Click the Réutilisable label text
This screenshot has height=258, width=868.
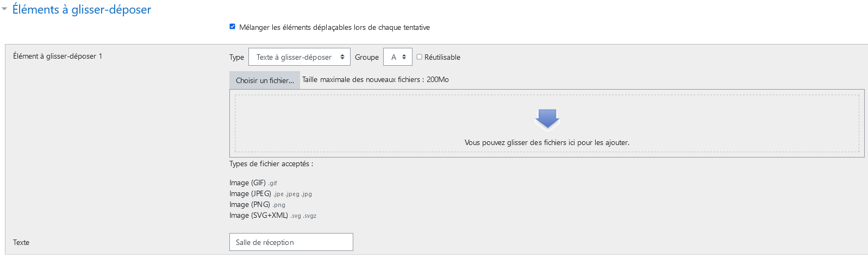point(442,57)
